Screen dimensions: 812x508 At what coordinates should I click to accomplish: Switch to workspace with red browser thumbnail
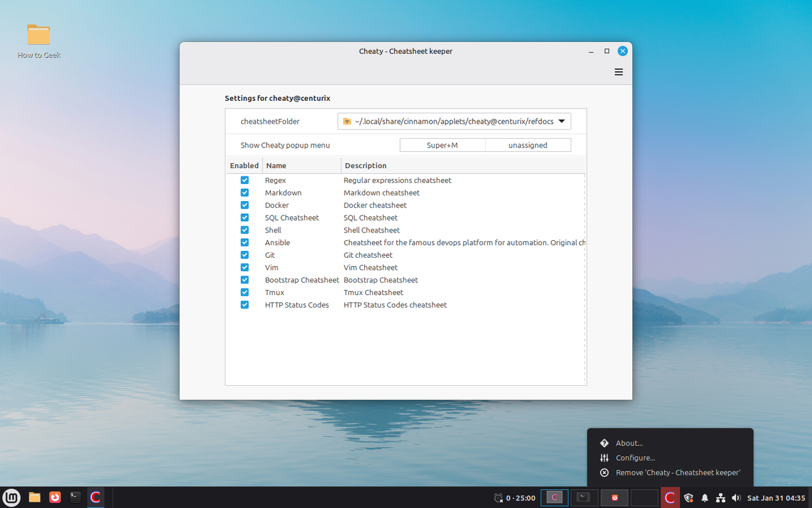(614, 497)
